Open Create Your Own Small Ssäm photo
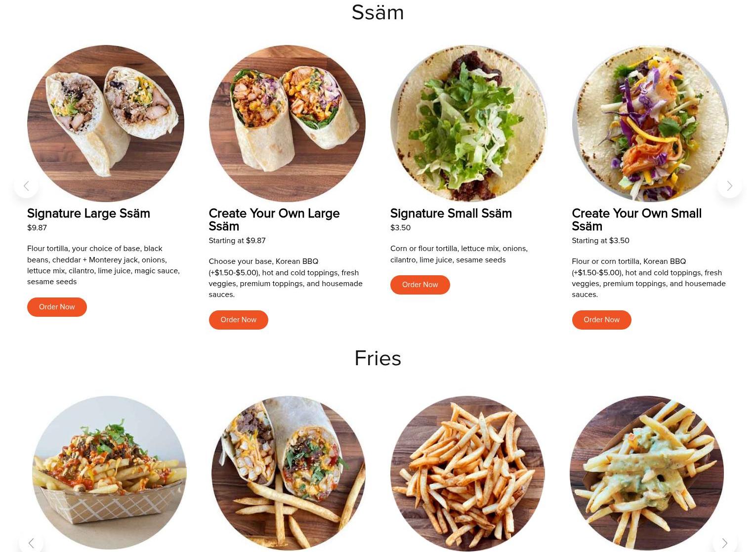 tap(650, 124)
